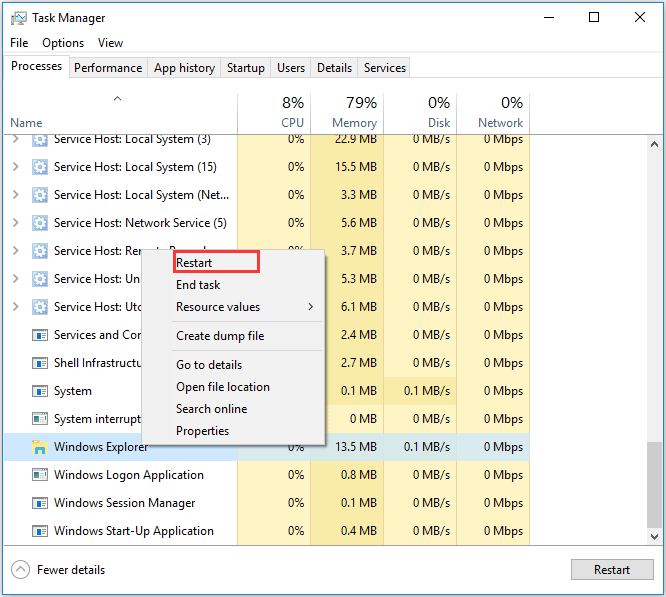
Task: Click the Windows Session Manager icon
Action: pyautogui.click(x=40, y=503)
